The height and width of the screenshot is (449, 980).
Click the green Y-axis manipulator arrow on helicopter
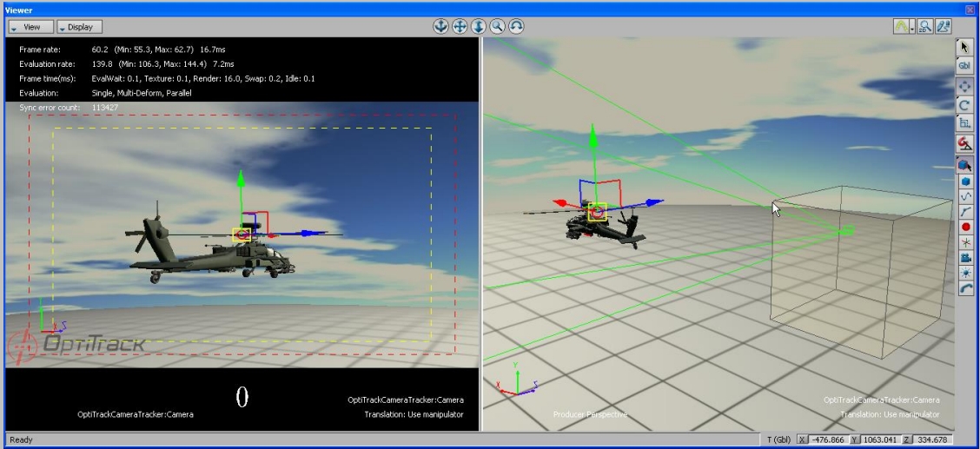click(x=242, y=178)
